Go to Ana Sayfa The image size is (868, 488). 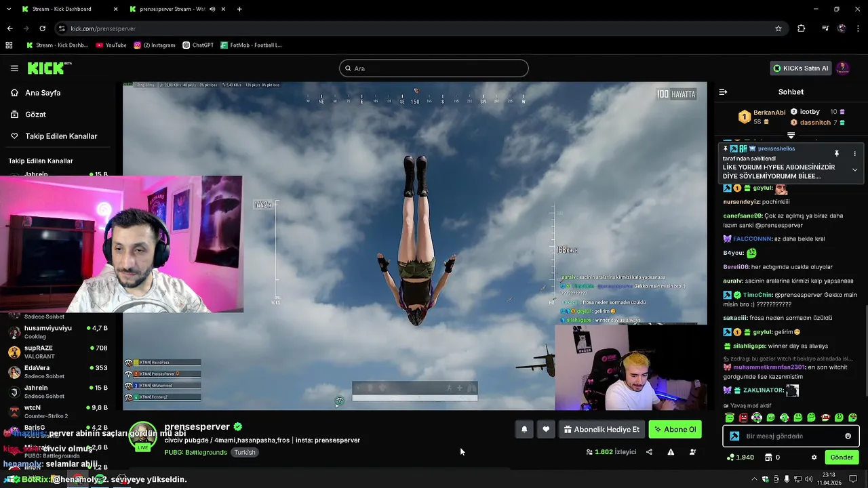pos(43,93)
